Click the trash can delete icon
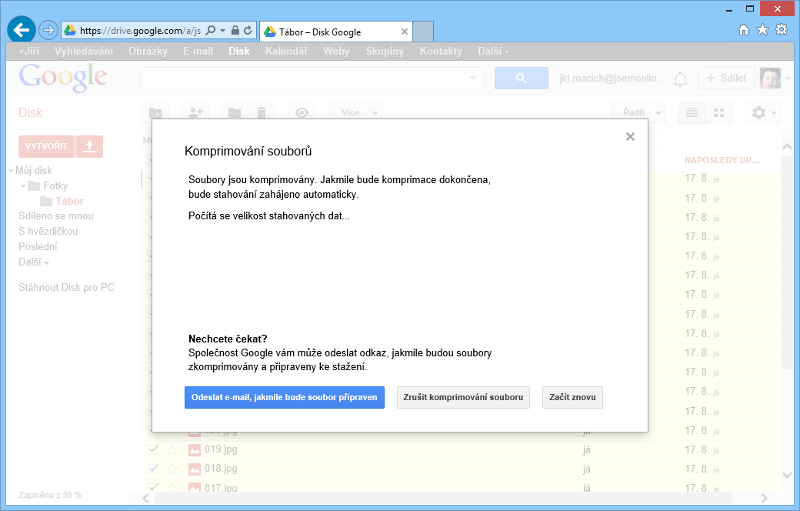800x511 pixels. tap(260, 113)
